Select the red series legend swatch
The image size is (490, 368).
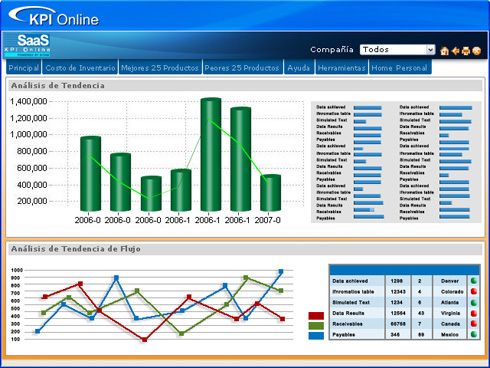pos(316,316)
